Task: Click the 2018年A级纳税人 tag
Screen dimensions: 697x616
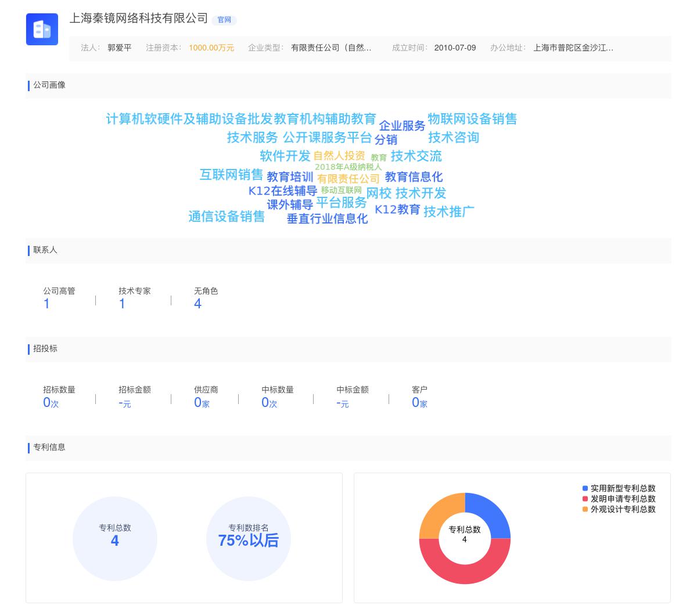Action: [x=348, y=167]
